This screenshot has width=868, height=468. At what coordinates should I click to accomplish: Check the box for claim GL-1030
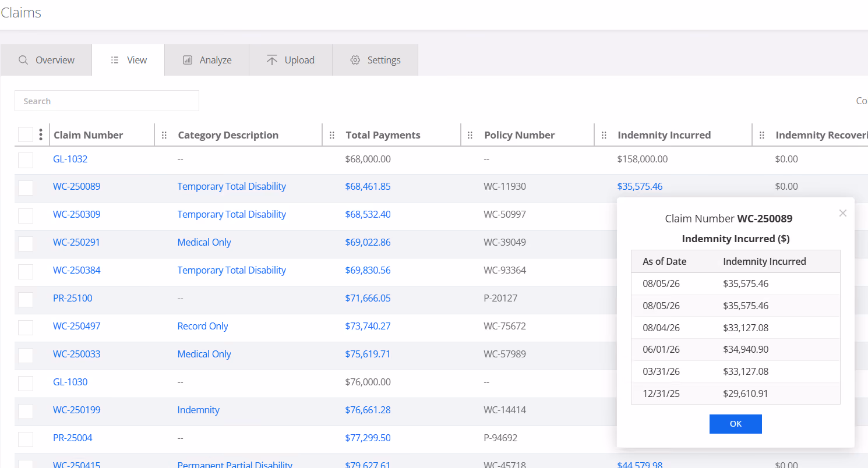[x=26, y=384]
